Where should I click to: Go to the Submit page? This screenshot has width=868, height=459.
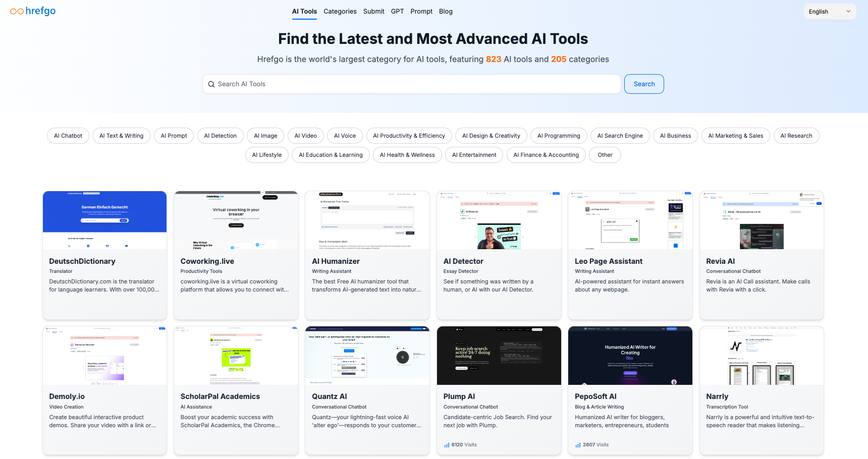374,11
